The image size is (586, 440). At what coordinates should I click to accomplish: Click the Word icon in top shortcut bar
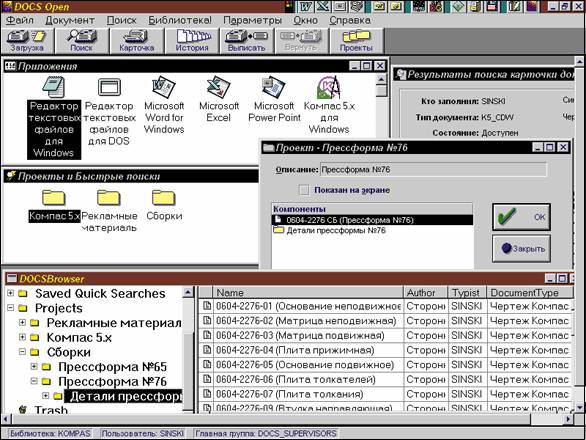[306, 6]
